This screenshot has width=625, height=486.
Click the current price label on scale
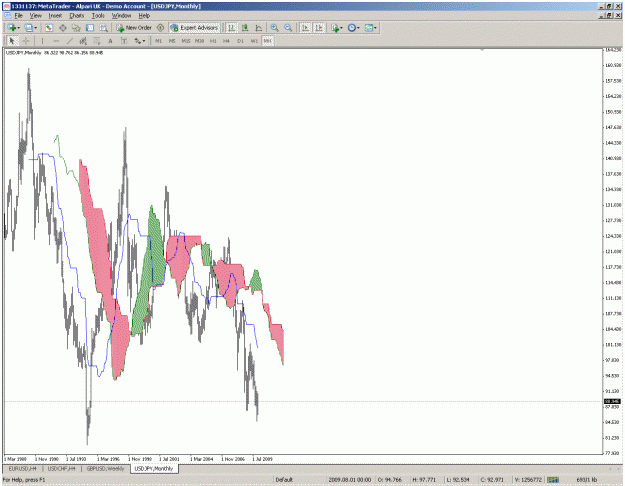[x=612, y=401]
